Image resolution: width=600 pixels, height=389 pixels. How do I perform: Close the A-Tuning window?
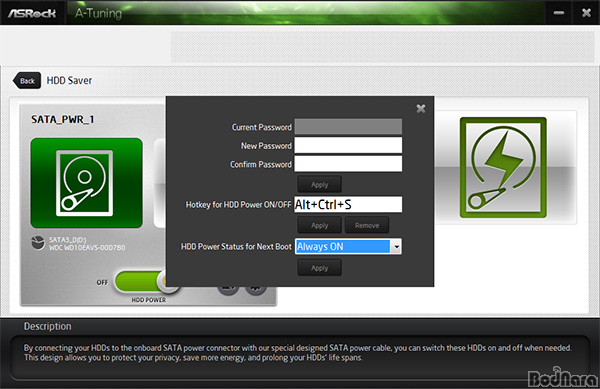586,13
